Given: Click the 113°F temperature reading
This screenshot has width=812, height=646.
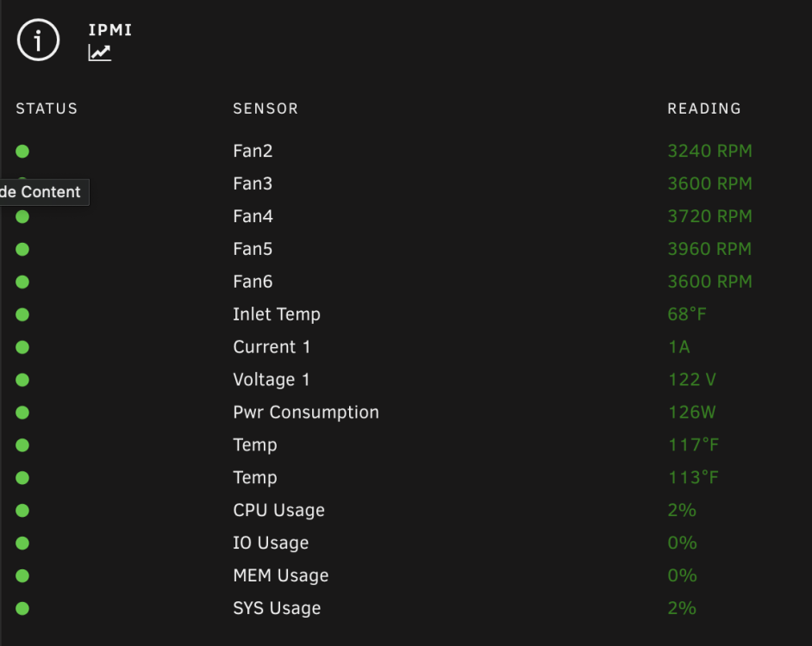Looking at the screenshot, I should tap(693, 476).
